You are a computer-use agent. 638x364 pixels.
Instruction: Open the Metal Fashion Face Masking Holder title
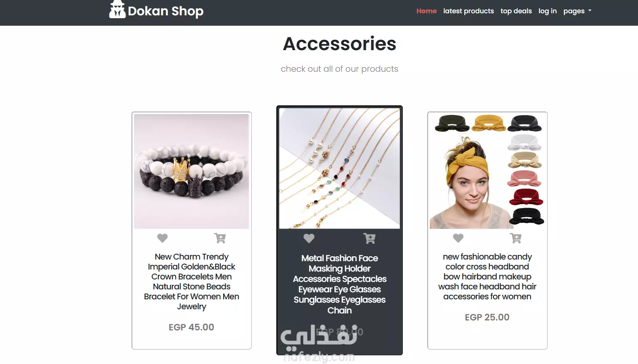pyautogui.click(x=339, y=284)
